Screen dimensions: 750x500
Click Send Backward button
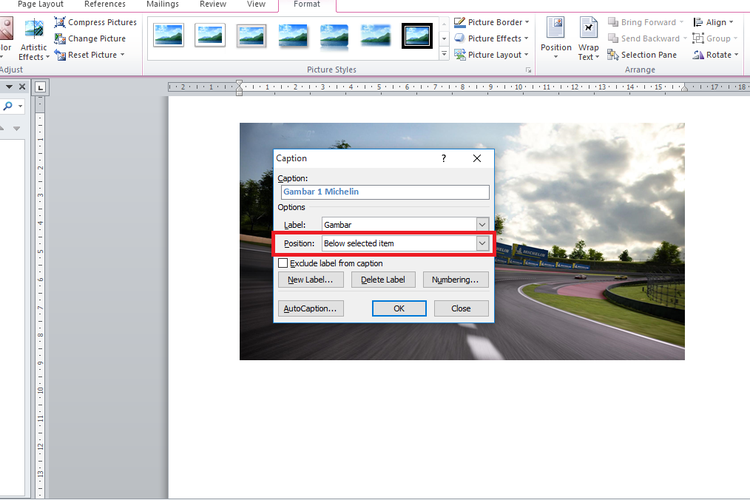[647, 38]
